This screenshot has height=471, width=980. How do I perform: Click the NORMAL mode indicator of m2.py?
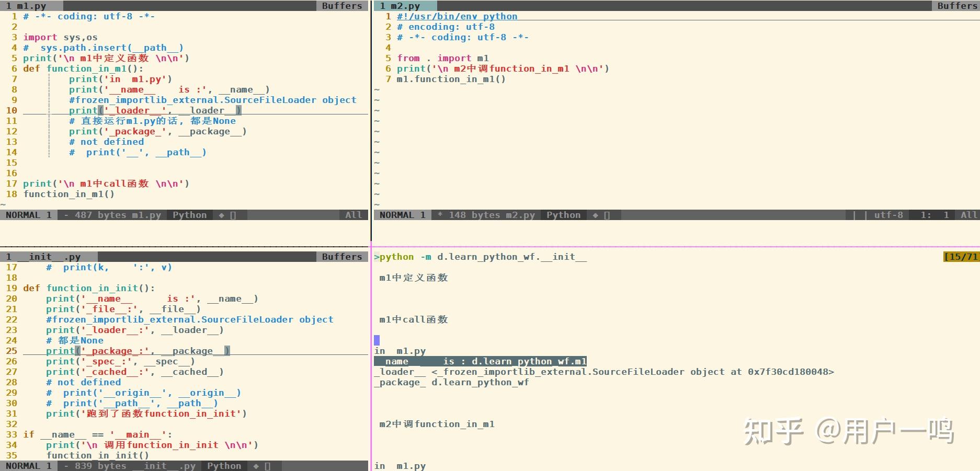(x=397, y=215)
